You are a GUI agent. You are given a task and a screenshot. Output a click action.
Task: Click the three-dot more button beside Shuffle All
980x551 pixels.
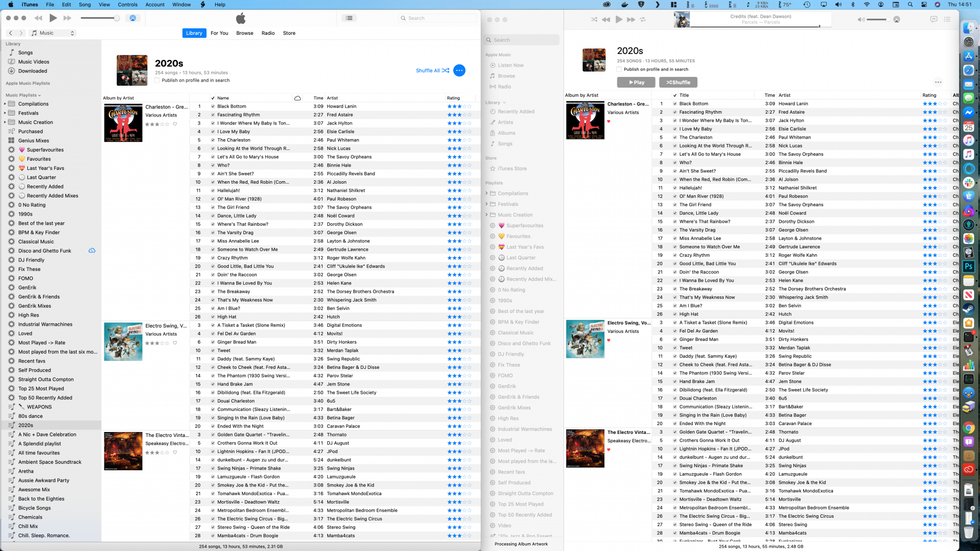tap(459, 71)
